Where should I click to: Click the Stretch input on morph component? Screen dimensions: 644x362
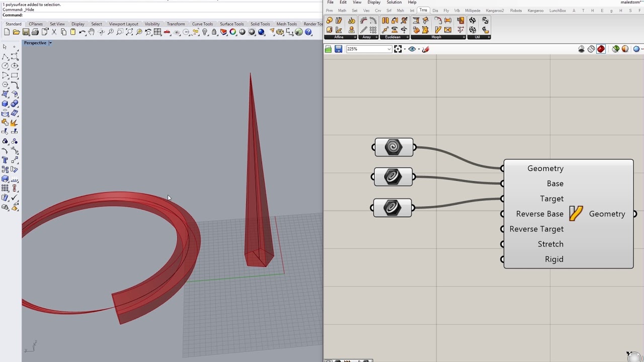coord(550,244)
